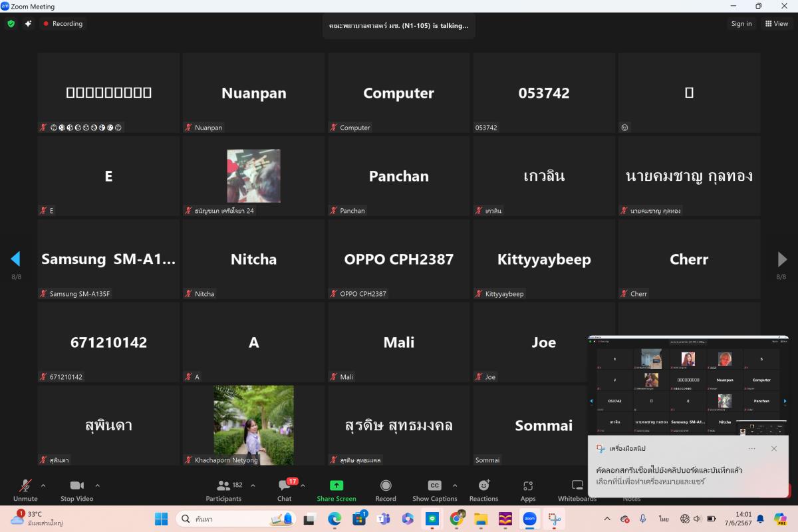Open the Participants panel
The image size is (798, 532).
point(223,490)
